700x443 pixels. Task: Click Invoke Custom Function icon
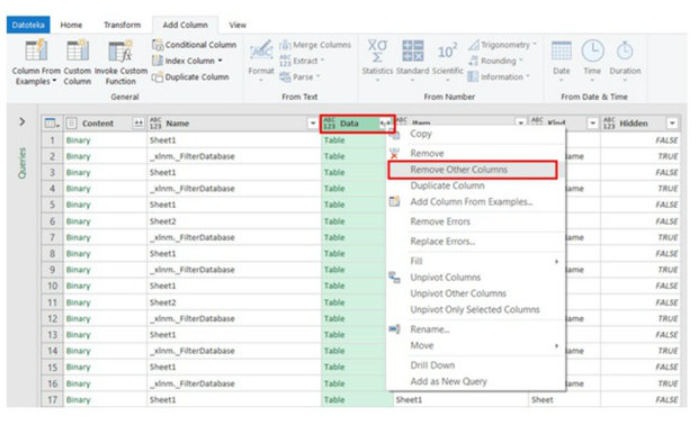tap(121, 50)
